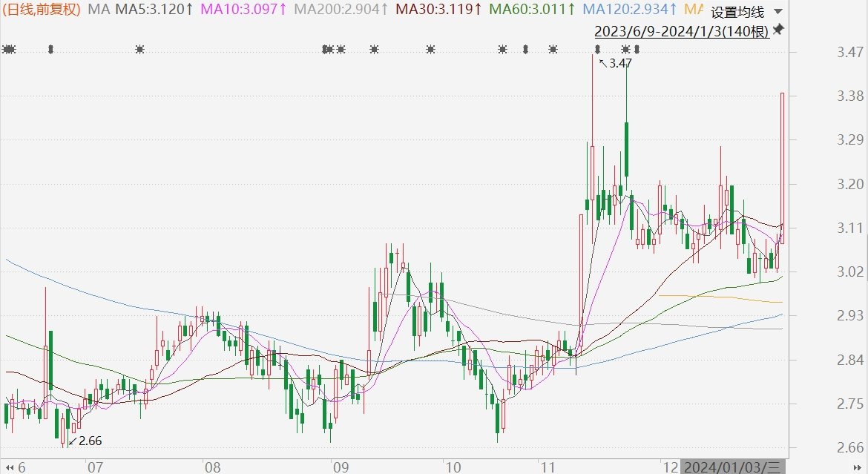Click the 设置均线 settings label

[737, 12]
